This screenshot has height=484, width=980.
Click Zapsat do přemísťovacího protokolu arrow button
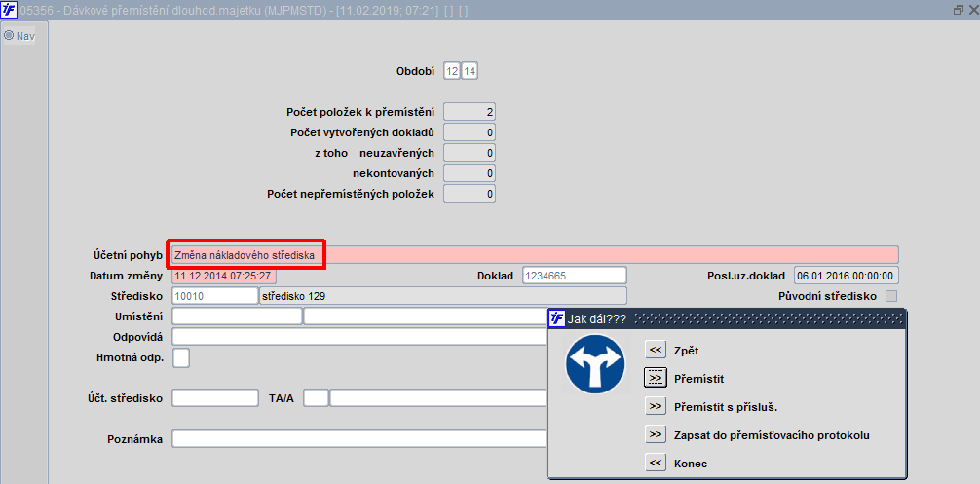pyautogui.click(x=655, y=434)
